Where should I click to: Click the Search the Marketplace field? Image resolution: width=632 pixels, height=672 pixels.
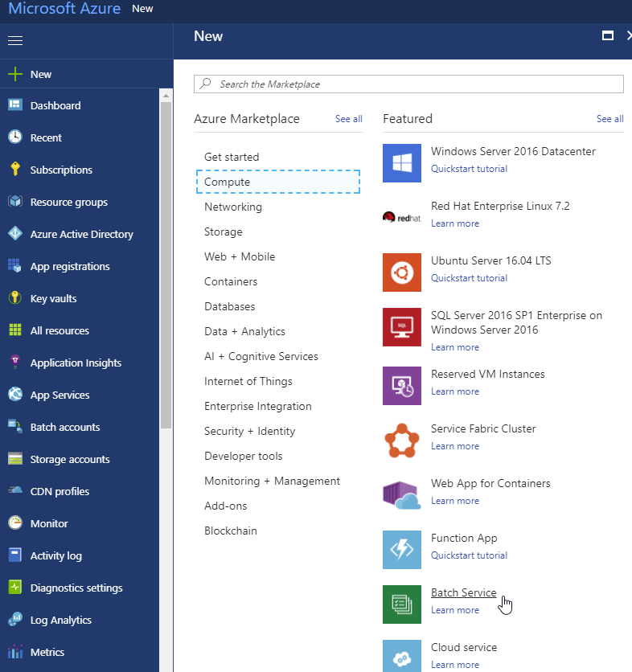(x=408, y=84)
